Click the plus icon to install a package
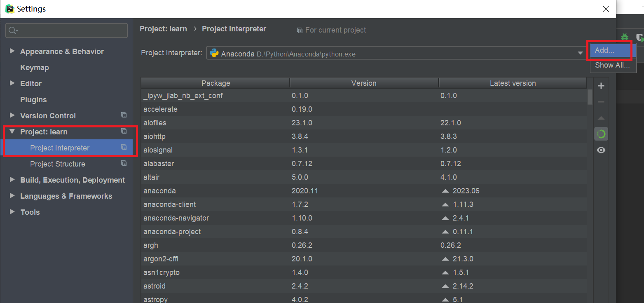The image size is (644, 303). coord(601,86)
